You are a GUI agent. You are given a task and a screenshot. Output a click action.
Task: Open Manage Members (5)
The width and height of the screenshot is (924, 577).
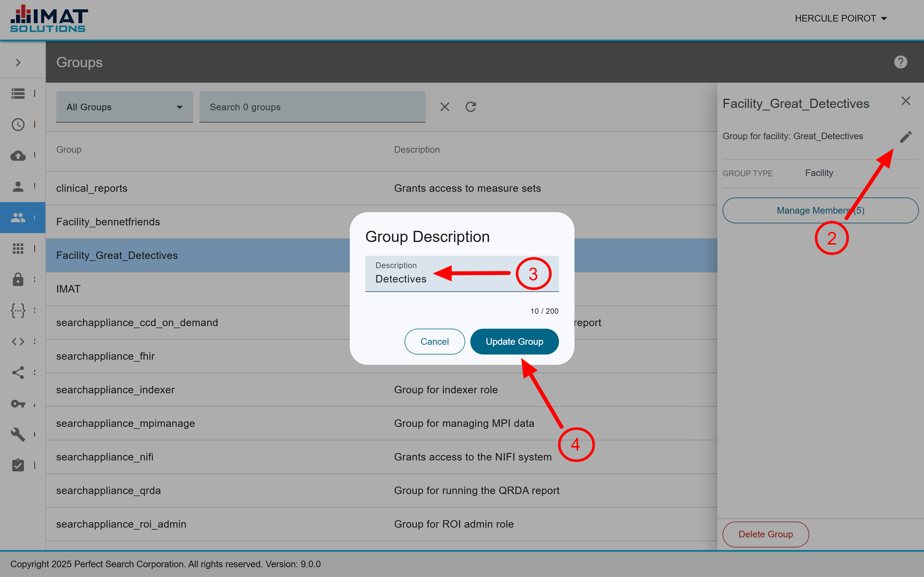pyautogui.click(x=820, y=210)
